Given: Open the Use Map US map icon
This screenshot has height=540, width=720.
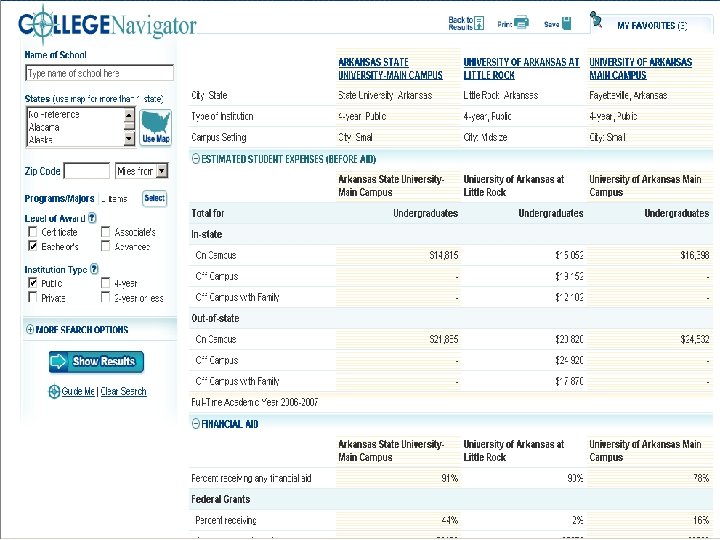Looking at the screenshot, I should point(156,128).
